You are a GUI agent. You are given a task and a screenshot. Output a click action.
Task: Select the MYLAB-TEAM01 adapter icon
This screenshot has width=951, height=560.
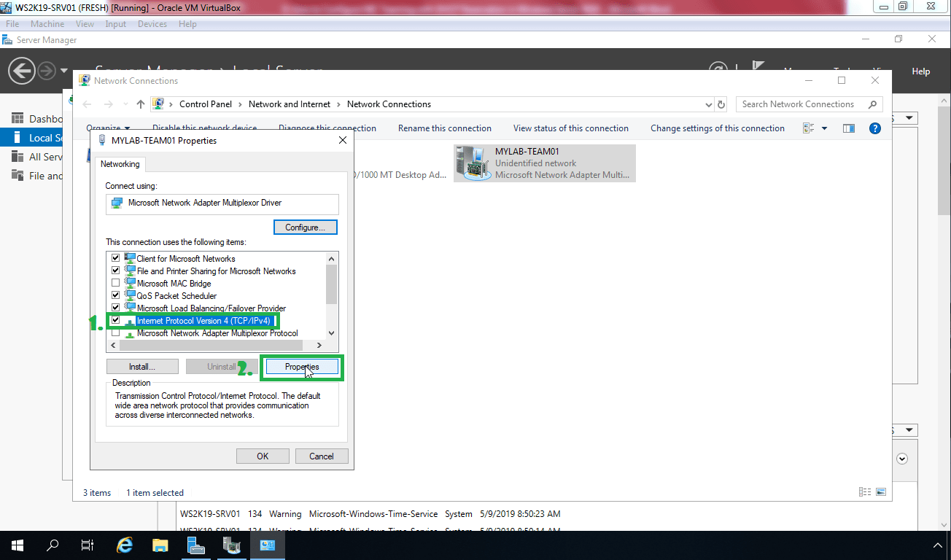pos(473,163)
